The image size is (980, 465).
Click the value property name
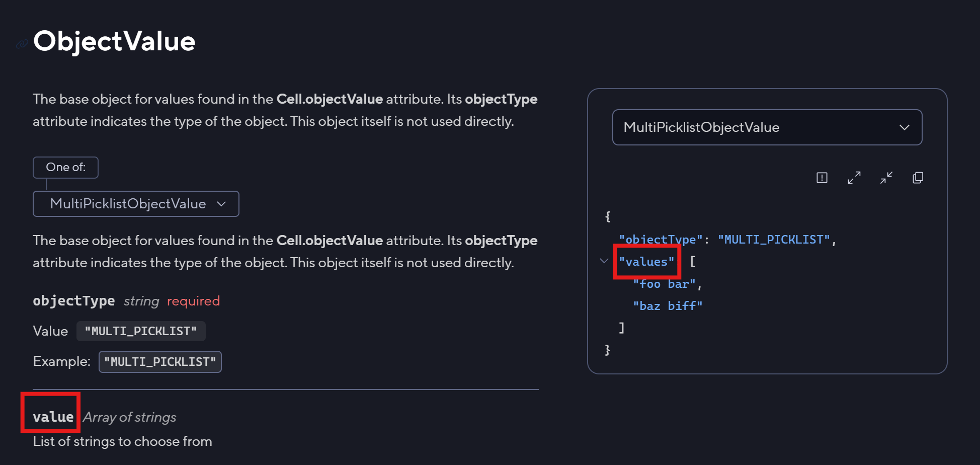[53, 417]
